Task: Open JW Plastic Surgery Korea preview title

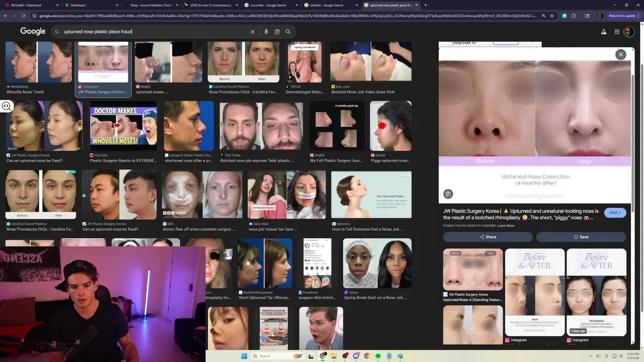Action: coord(521,214)
